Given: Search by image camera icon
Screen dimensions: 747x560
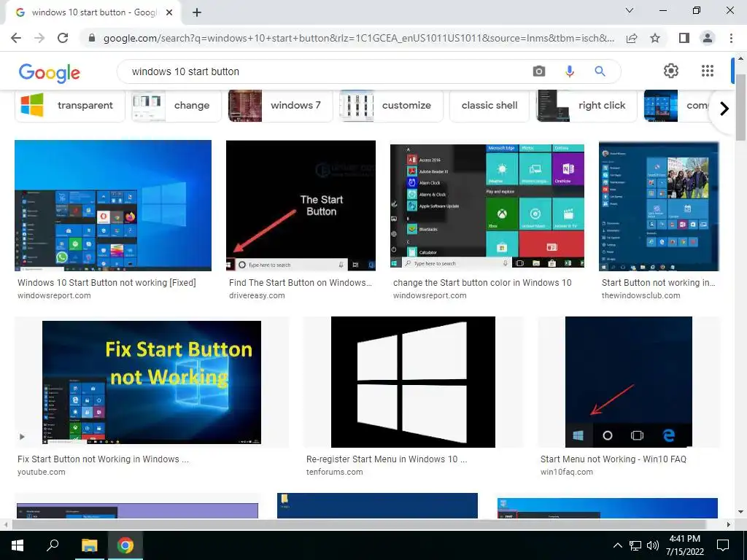Looking at the screenshot, I should pos(539,71).
